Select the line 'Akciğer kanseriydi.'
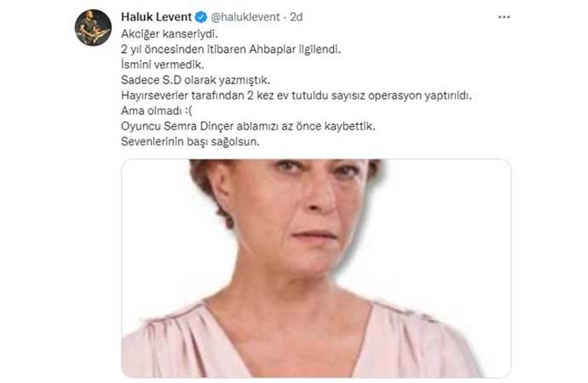The width and height of the screenshot is (588, 383). point(170,34)
